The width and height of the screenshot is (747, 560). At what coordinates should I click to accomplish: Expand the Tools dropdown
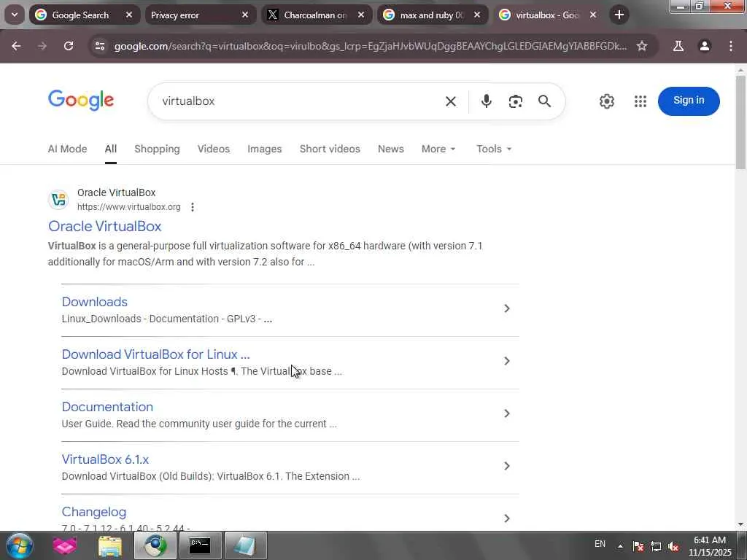tap(494, 149)
